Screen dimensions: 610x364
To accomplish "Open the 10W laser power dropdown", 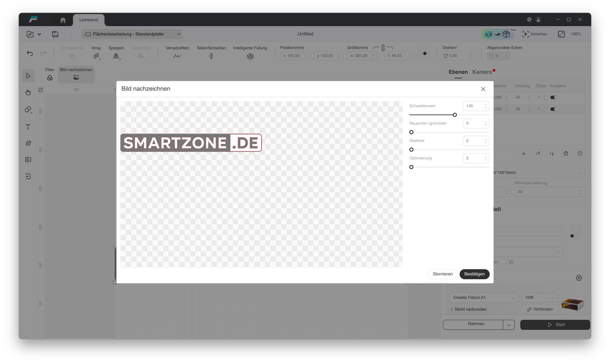I will [x=540, y=297].
